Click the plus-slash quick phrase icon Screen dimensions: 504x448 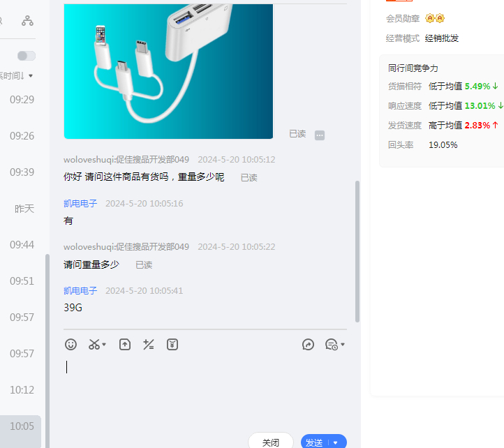(148, 344)
